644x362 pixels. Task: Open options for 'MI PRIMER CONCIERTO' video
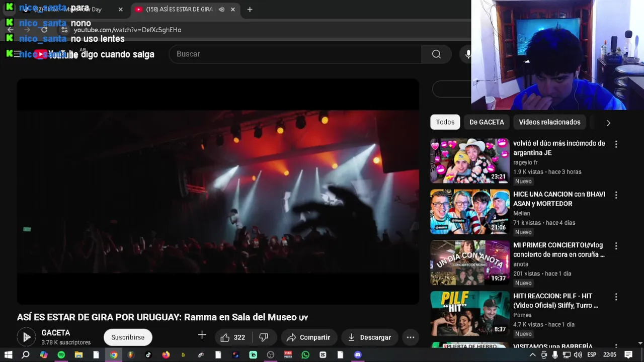point(616,246)
